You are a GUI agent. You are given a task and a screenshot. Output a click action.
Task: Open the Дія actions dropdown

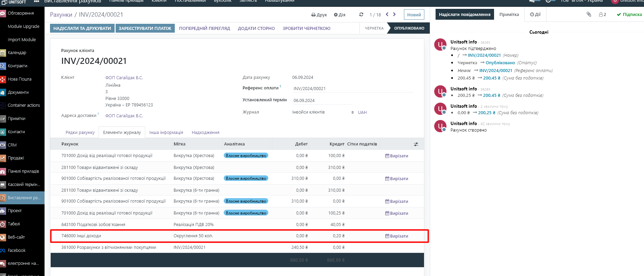coord(339,15)
